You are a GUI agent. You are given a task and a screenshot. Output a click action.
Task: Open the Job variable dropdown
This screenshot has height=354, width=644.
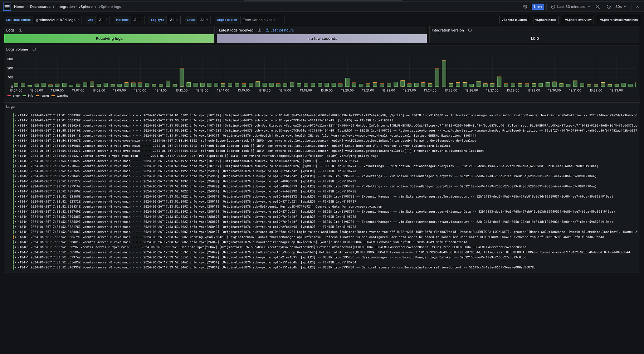tap(103, 20)
